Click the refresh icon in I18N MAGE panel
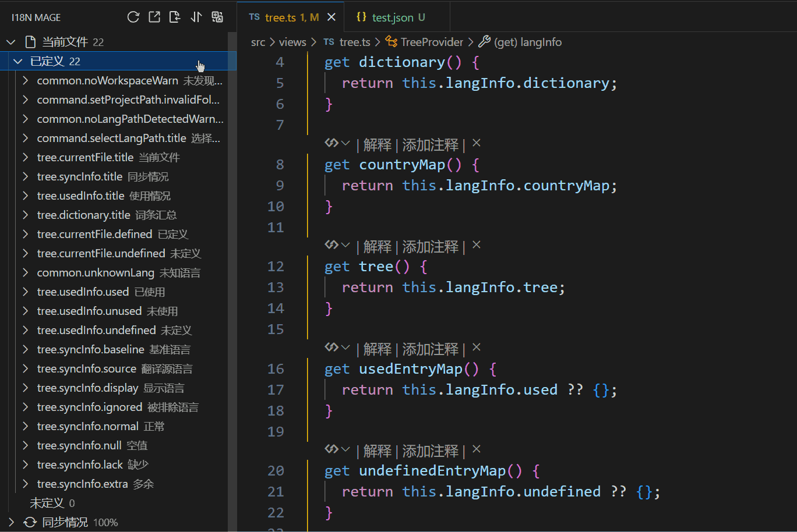797x532 pixels. pos(133,17)
